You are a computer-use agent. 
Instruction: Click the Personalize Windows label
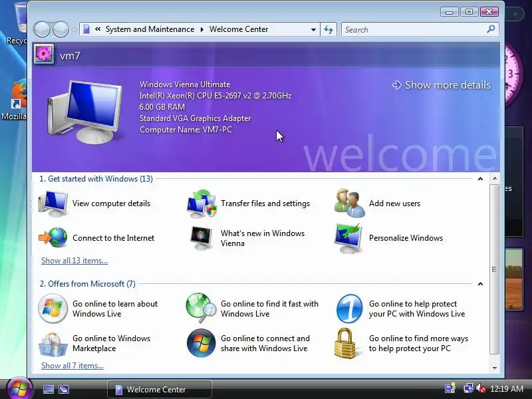click(406, 238)
